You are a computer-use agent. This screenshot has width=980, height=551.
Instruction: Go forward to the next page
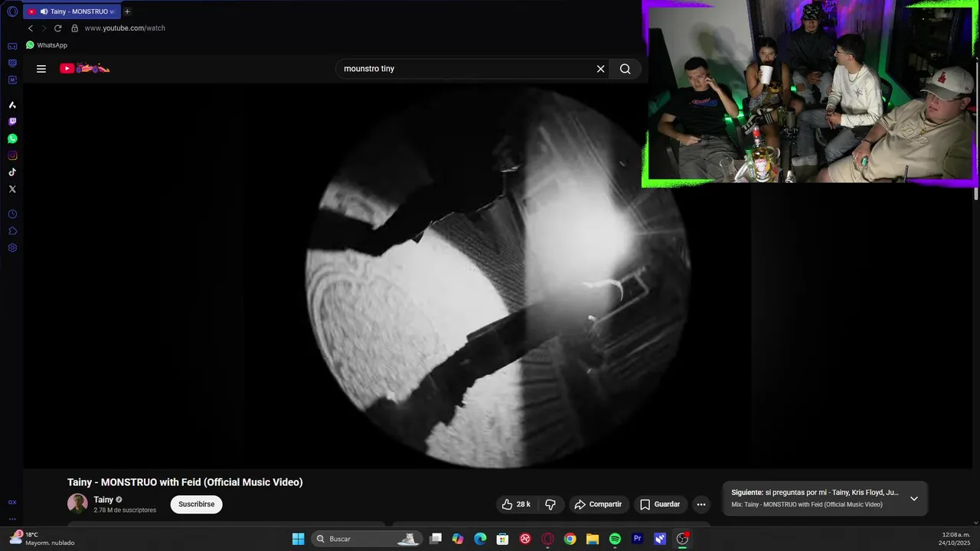44,28
